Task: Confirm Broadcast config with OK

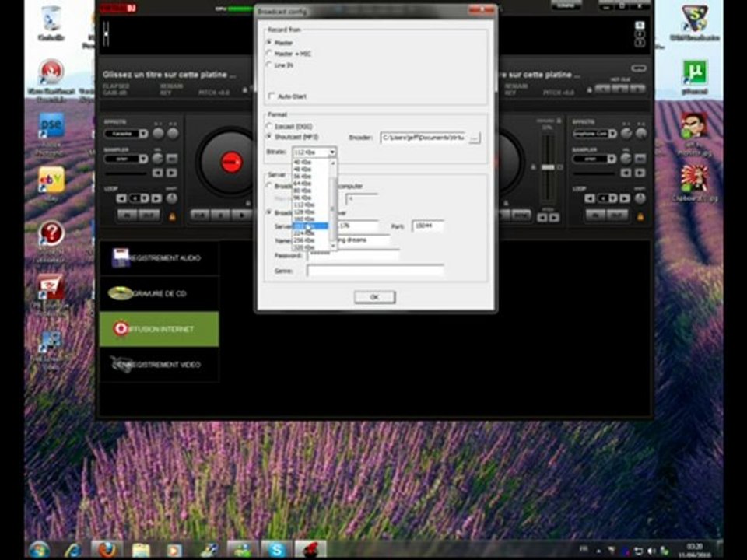Action: 374,297
